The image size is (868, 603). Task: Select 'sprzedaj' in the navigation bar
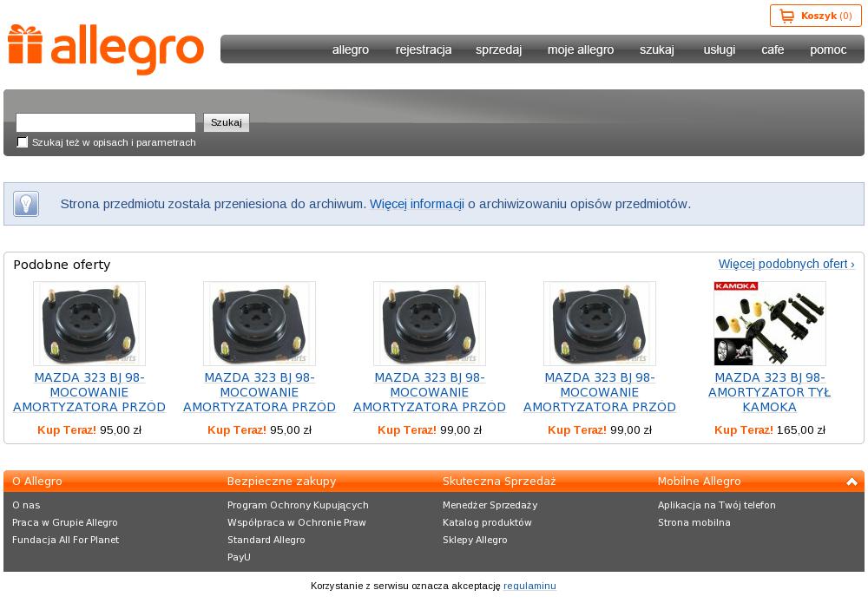(499, 49)
